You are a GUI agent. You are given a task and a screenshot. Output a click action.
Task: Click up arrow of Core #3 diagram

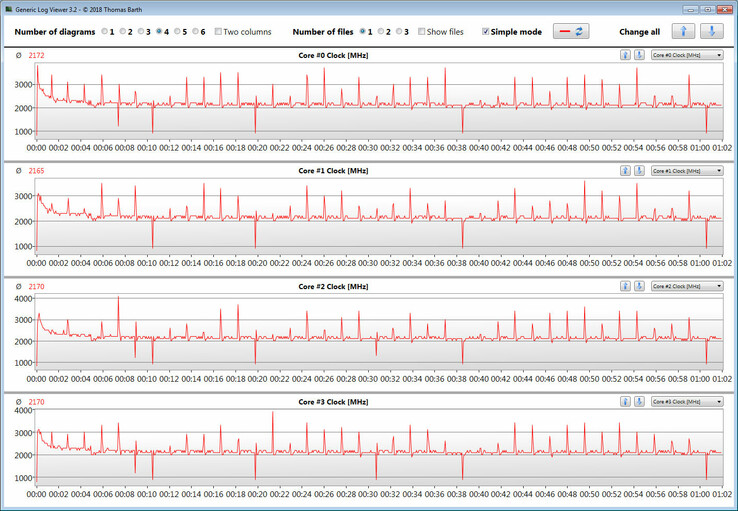click(625, 402)
